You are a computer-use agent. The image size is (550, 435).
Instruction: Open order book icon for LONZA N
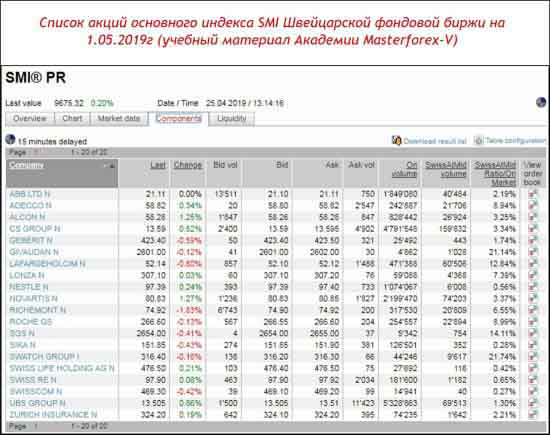[x=533, y=275]
